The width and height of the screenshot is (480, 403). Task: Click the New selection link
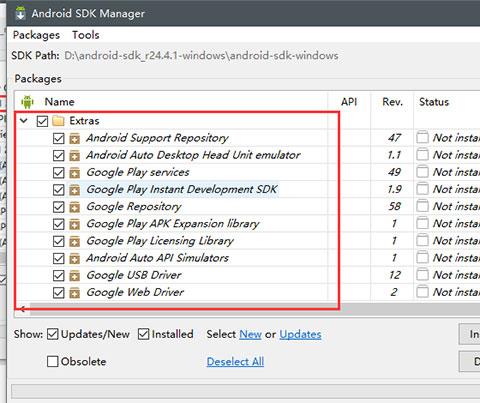pos(250,334)
